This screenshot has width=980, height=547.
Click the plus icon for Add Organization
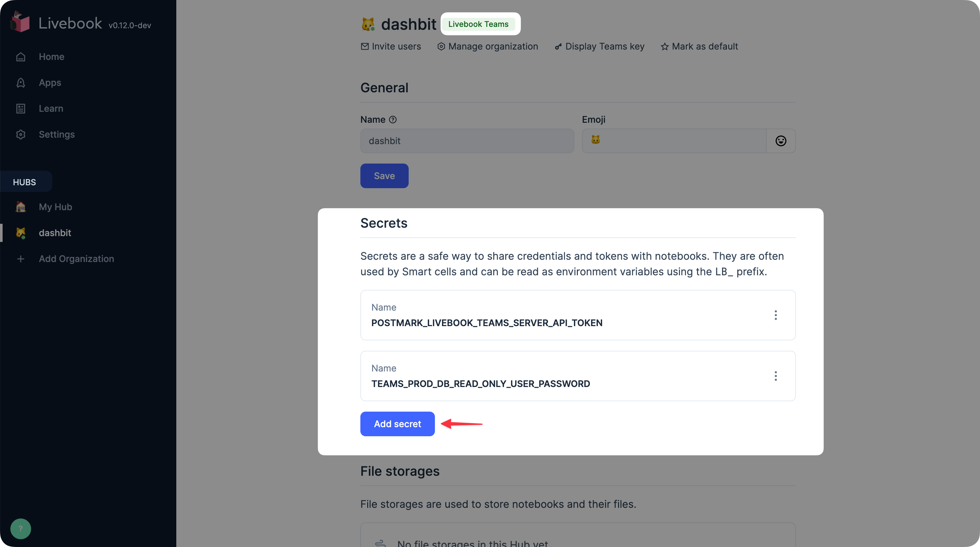click(x=21, y=259)
